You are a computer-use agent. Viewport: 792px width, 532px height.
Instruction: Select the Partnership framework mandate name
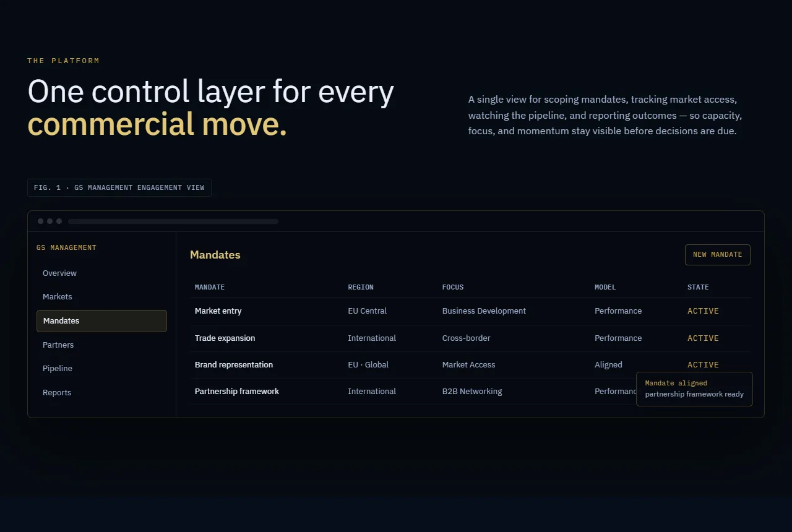coord(237,392)
